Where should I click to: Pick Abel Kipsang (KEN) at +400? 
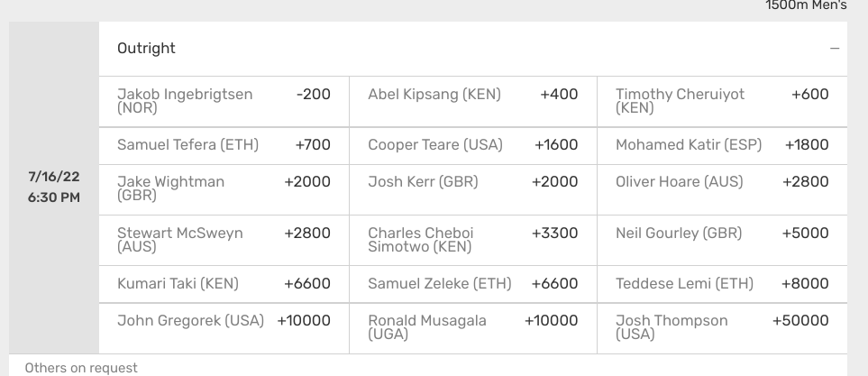473,102
